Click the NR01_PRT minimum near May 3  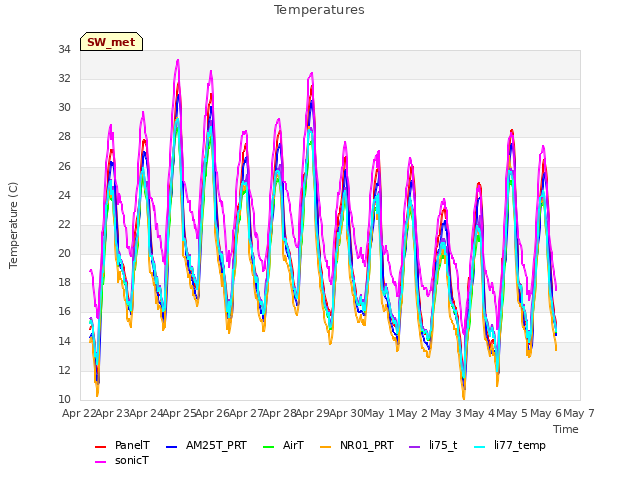[464, 398]
